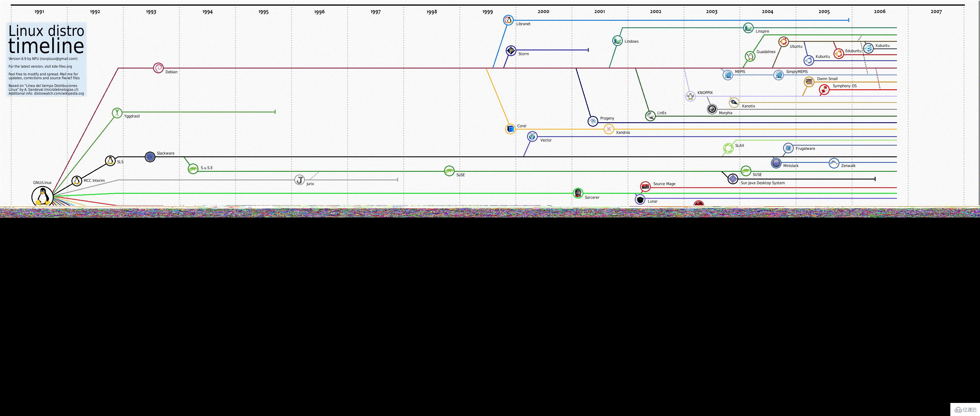Click the "Debian" label text
The width and height of the screenshot is (980, 416).
point(171,72)
